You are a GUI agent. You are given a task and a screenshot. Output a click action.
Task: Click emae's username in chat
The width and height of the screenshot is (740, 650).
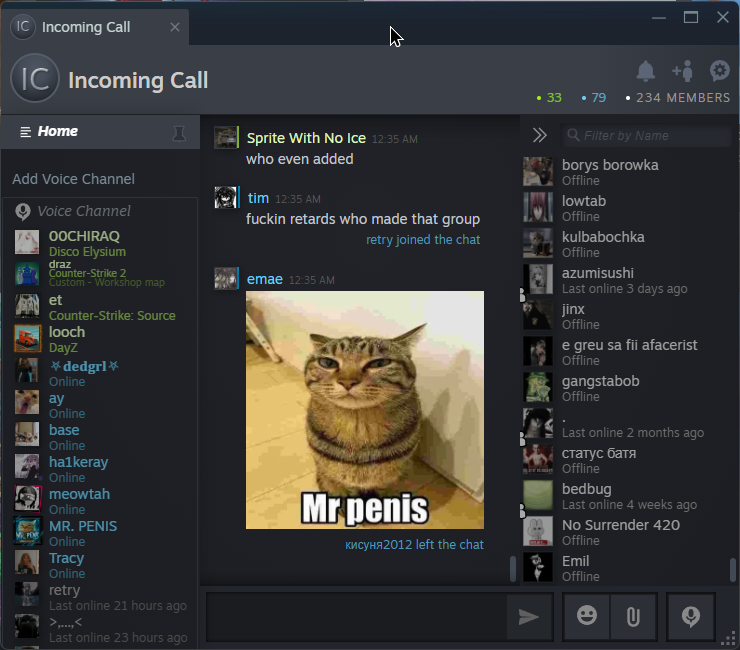tap(265, 279)
